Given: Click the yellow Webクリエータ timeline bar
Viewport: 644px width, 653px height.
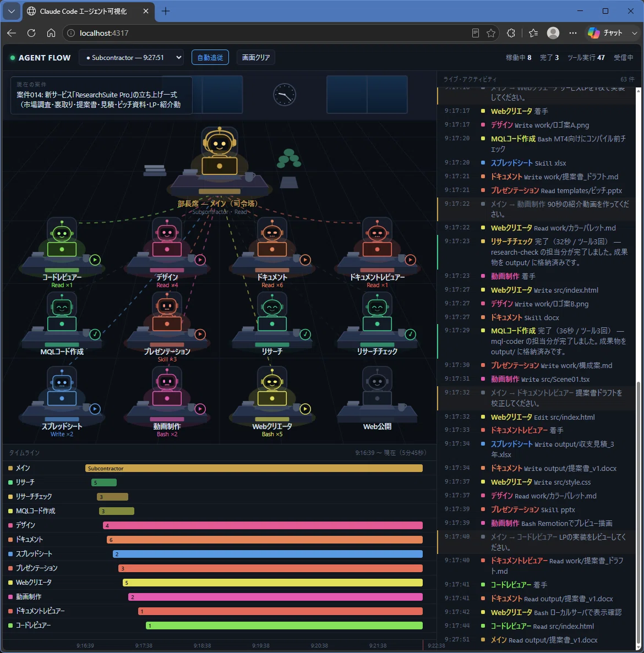Looking at the screenshot, I should 272,583.
